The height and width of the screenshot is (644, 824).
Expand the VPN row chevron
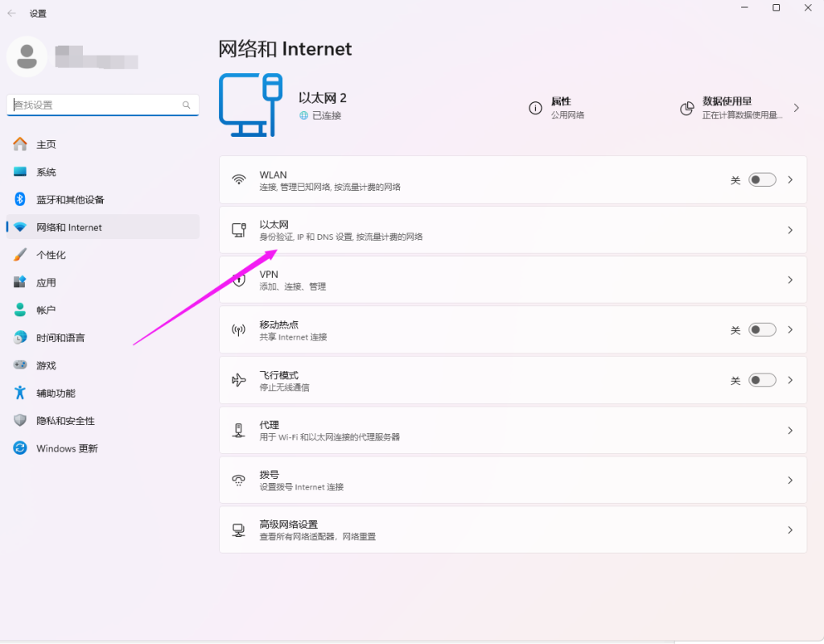tap(790, 280)
